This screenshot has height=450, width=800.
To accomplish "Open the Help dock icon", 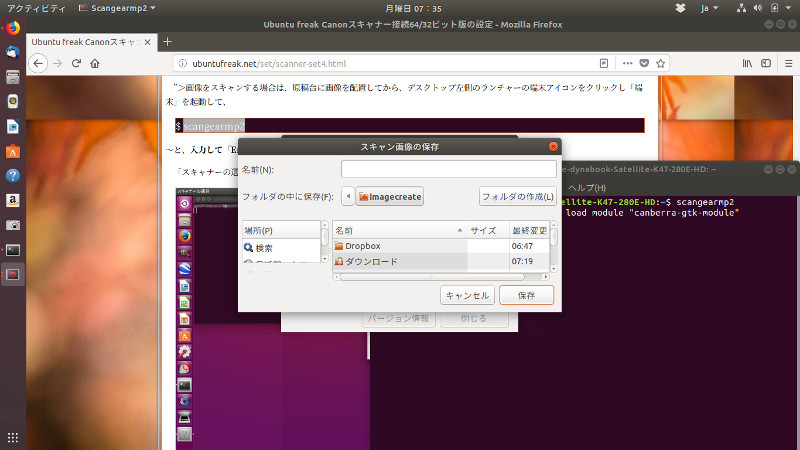I will click(13, 176).
